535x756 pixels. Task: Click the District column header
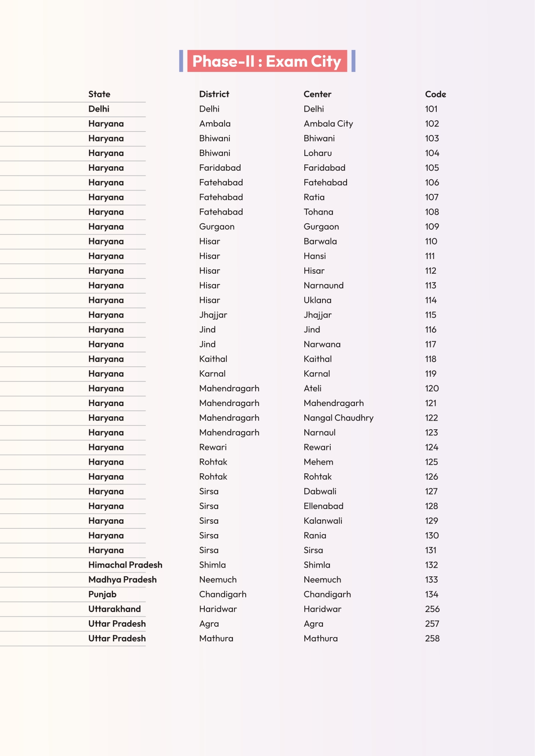214,94
